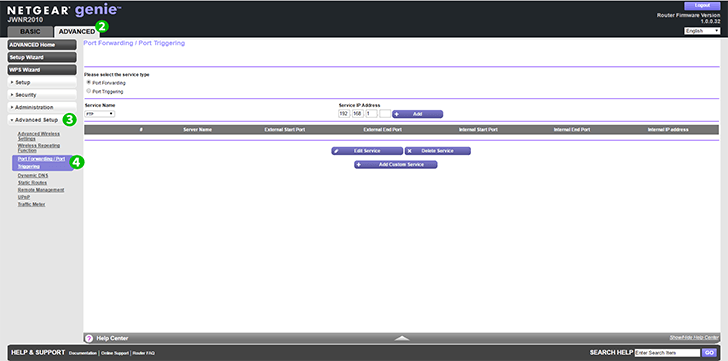
Task: Open Static Routes link
Action: (x=32, y=183)
